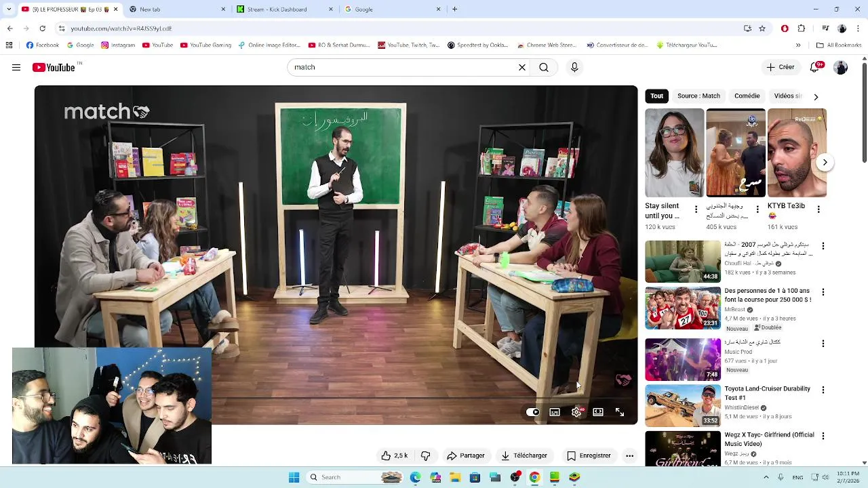Screen dimensions: 868x488
Task: Open options for the Choufli Hal video
Action: (x=823, y=246)
